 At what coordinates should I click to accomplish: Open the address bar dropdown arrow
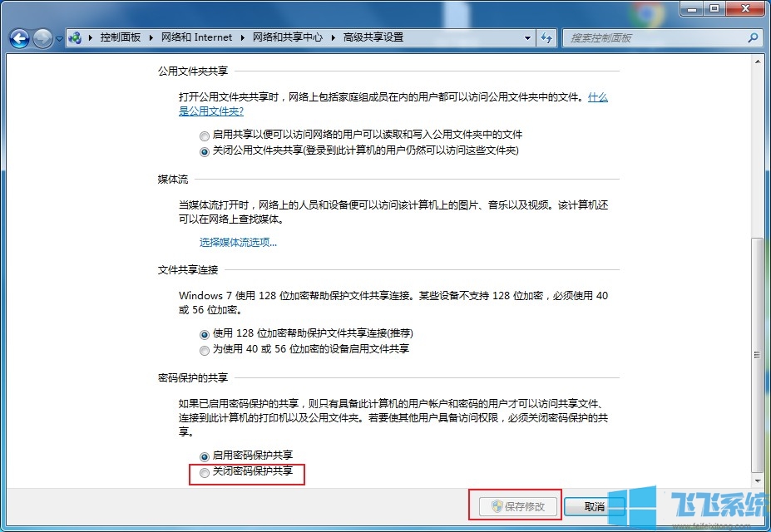pos(526,37)
